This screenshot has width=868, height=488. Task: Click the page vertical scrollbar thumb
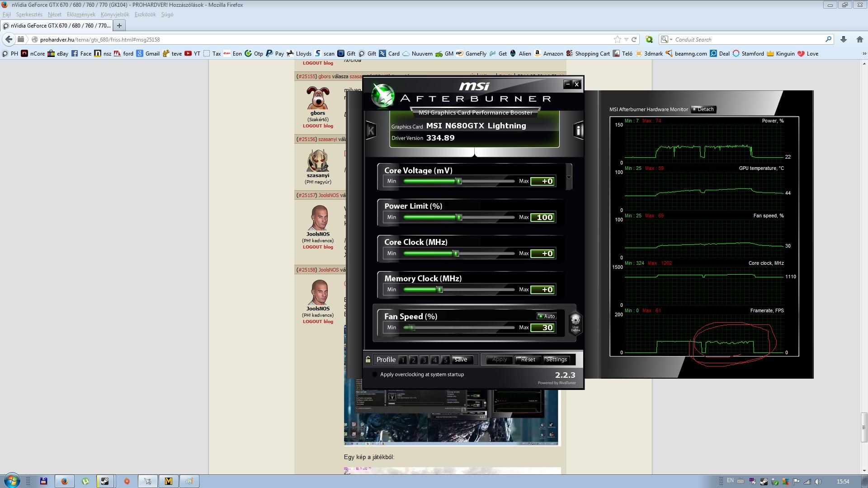(x=864, y=427)
